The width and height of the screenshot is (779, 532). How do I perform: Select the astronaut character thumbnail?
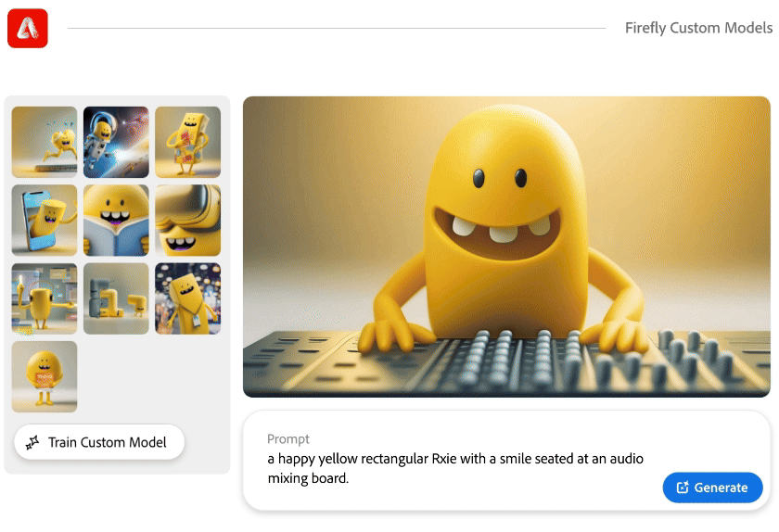coord(116,142)
